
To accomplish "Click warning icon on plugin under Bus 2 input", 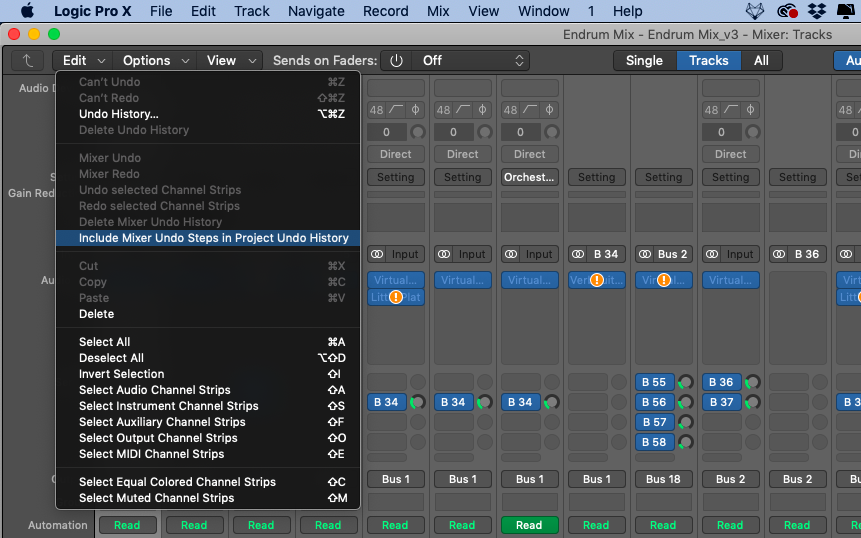I will (x=664, y=280).
